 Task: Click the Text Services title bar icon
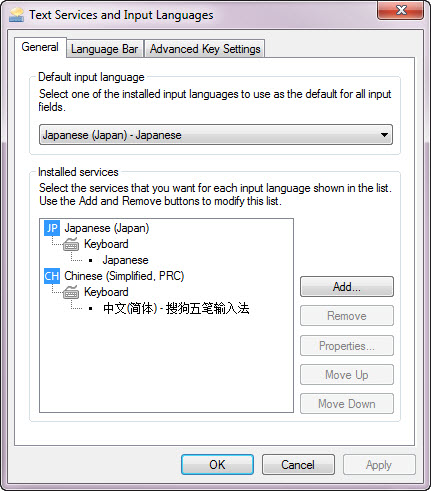pos(16,15)
